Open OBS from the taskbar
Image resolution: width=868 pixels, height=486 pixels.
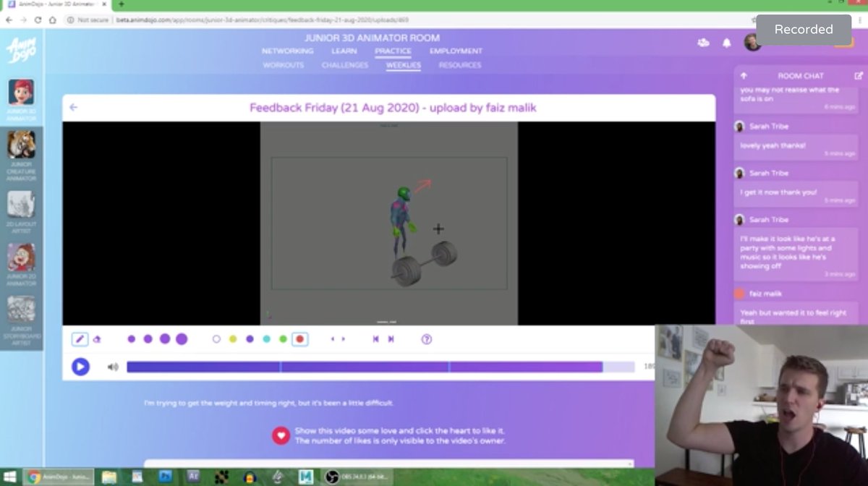(x=357, y=477)
